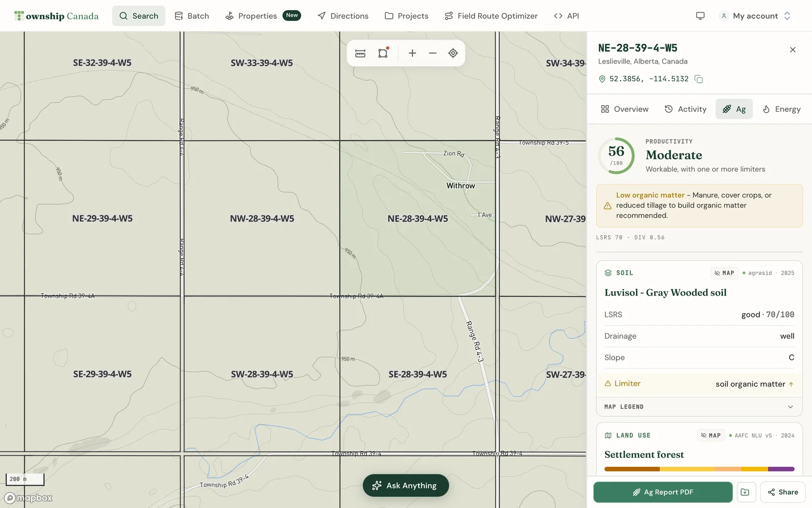Select the SE-28-39-4-W5 parcel on map
Image resolution: width=812 pixels, height=508 pixels.
pyautogui.click(x=418, y=374)
